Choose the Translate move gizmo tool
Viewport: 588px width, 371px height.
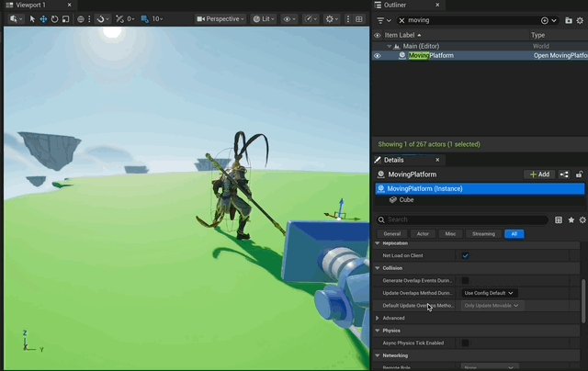43,19
